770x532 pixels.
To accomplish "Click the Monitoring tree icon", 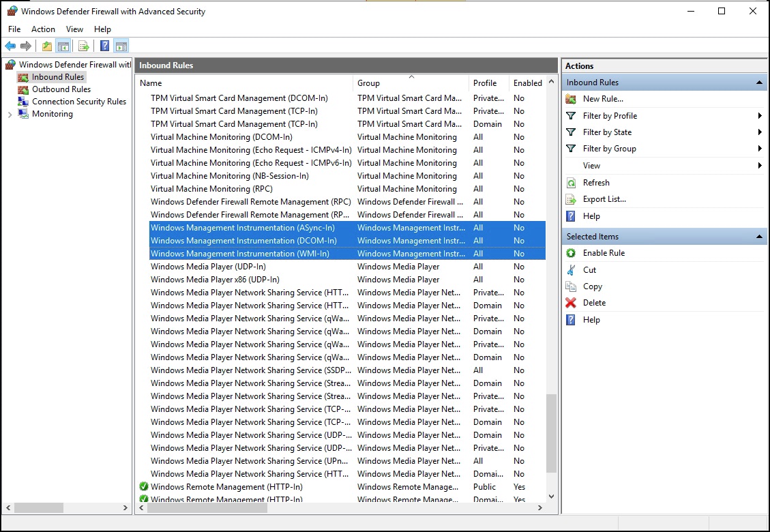I will pos(23,114).
